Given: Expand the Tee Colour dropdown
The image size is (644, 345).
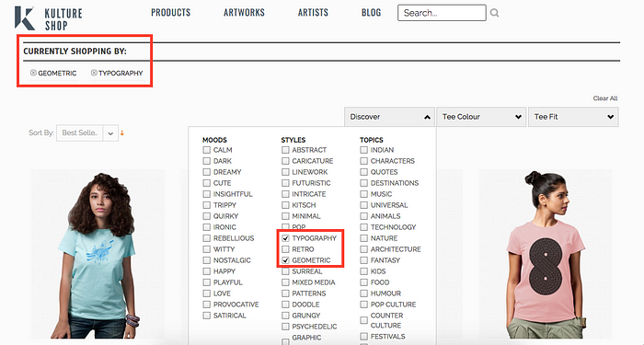Looking at the screenshot, I should tap(481, 117).
